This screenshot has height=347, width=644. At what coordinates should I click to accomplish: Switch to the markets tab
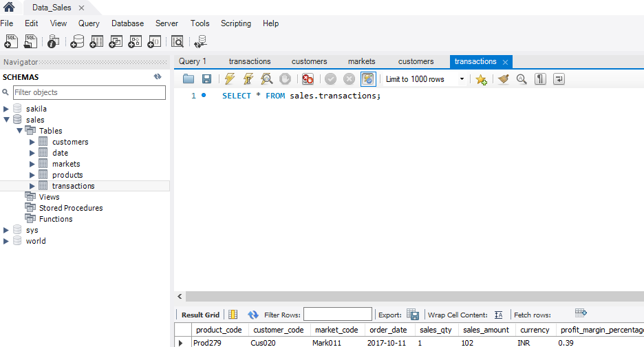point(361,61)
